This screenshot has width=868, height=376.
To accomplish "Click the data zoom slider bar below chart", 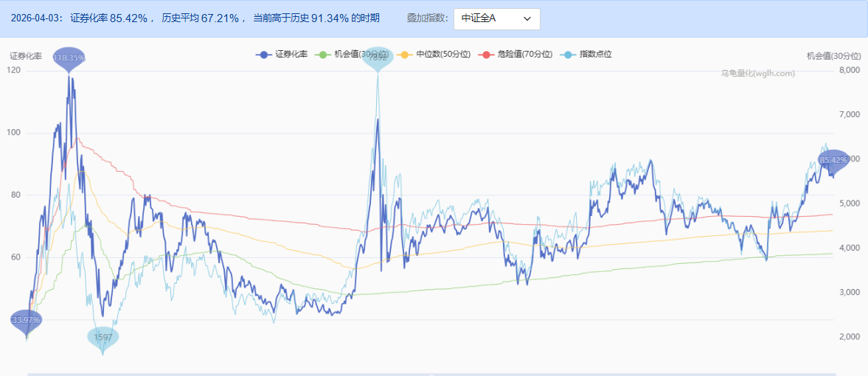I will coord(431,375).
